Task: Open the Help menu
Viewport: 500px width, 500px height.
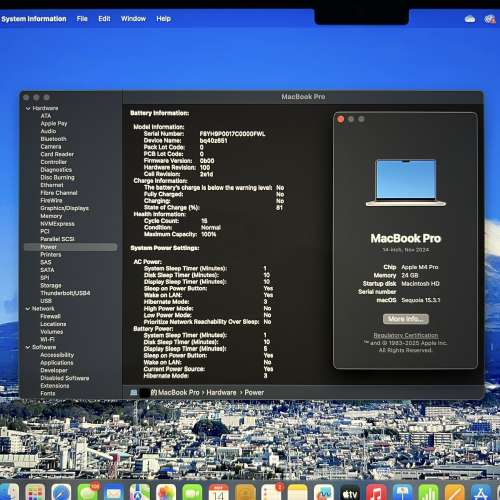Action: pyautogui.click(x=163, y=19)
